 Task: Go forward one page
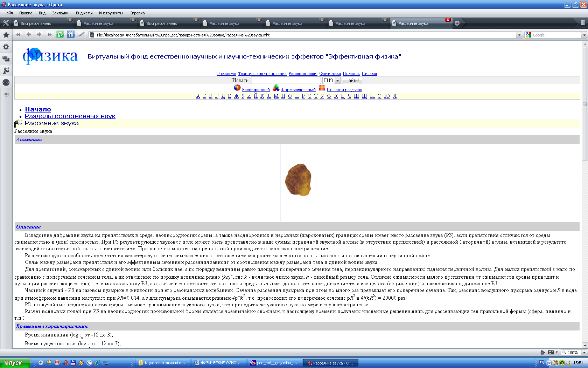[x=39, y=34]
